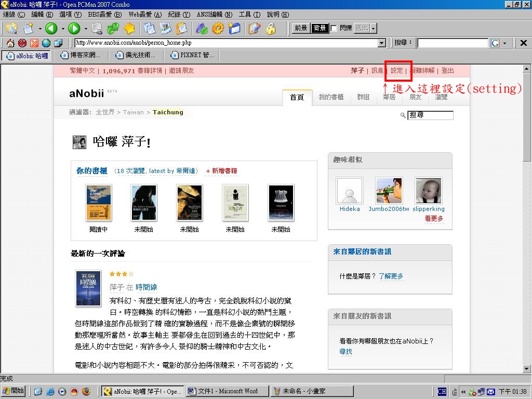
Task: Open the search engine selector dropdown
Action: click(505, 43)
